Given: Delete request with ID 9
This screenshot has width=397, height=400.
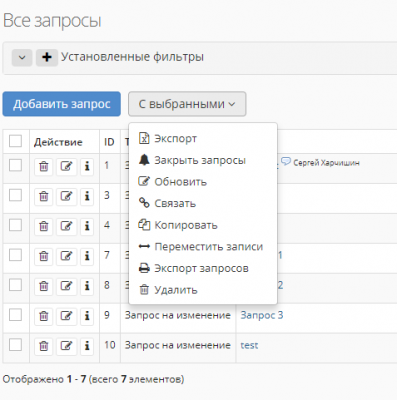Looking at the screenshot, I should (x=44, y=316).
